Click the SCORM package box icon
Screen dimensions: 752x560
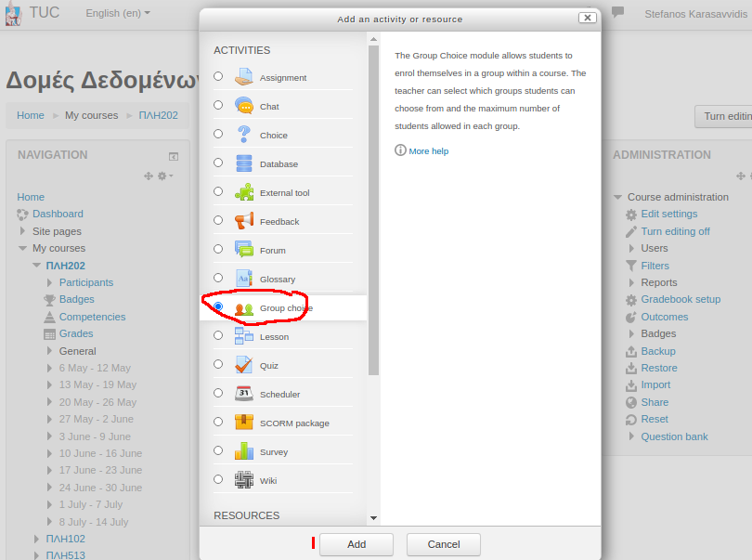(244, 423)
